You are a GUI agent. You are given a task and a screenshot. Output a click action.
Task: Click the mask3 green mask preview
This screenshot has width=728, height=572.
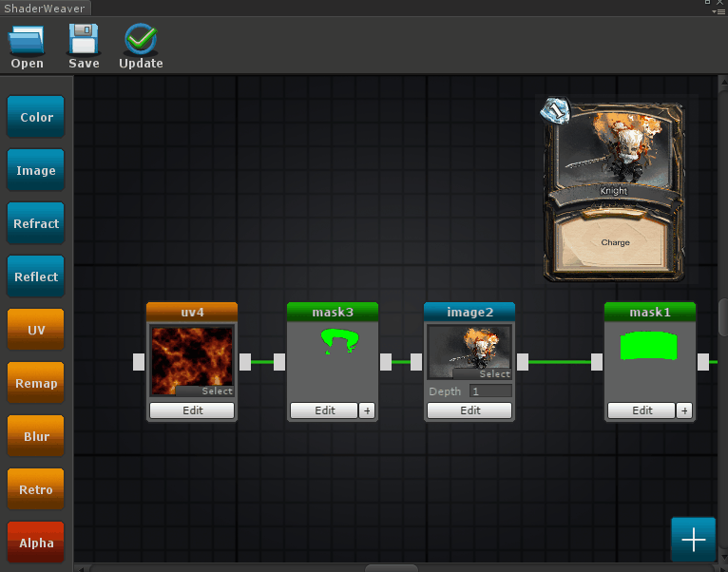pos(340,341)
